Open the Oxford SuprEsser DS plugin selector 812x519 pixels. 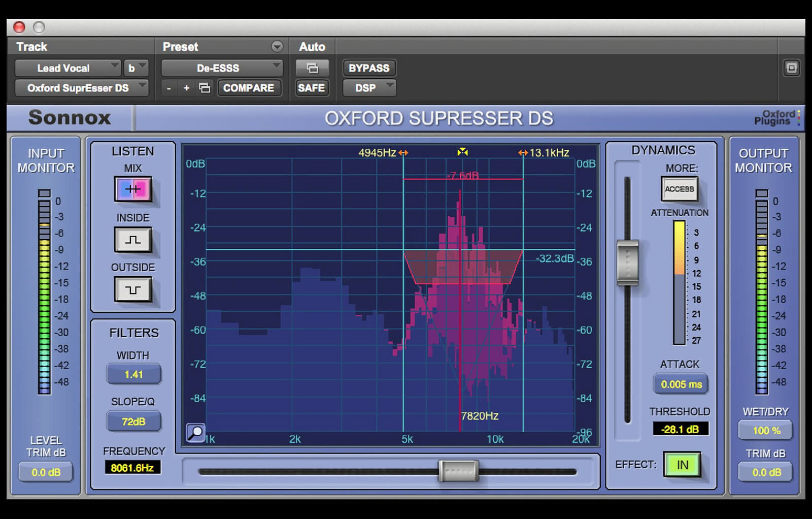[x=81, y=88]
